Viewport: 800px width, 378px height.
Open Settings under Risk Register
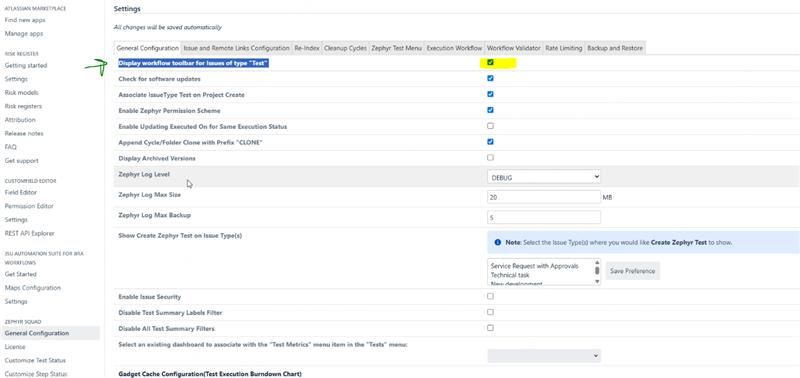[16, 79]
